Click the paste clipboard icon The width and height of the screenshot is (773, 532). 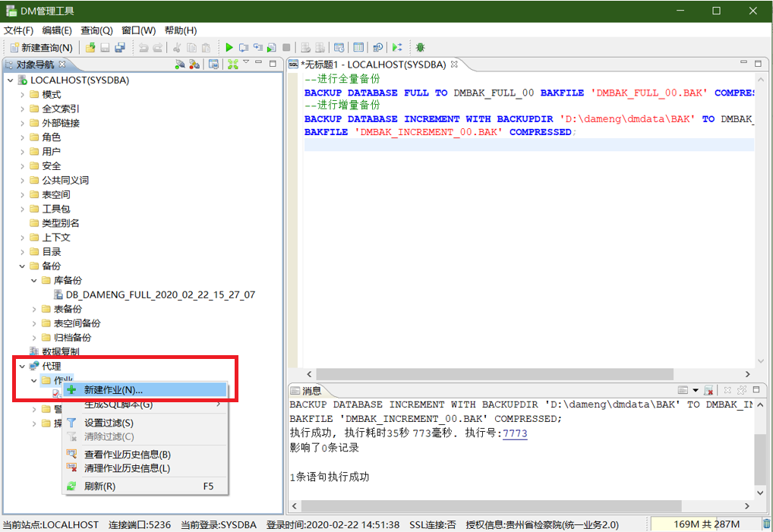[x=206, y=47]
